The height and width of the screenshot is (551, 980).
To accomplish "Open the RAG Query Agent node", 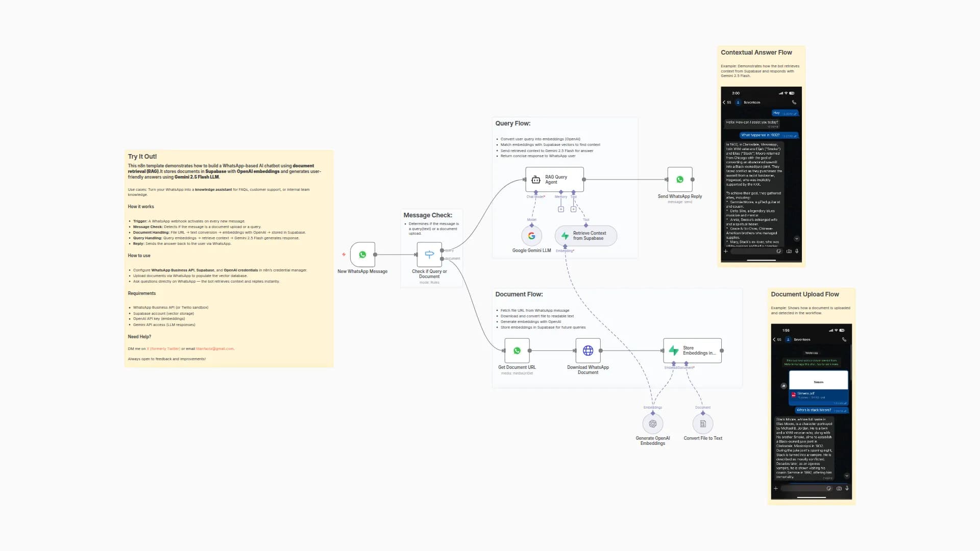I will click(554, 179).
